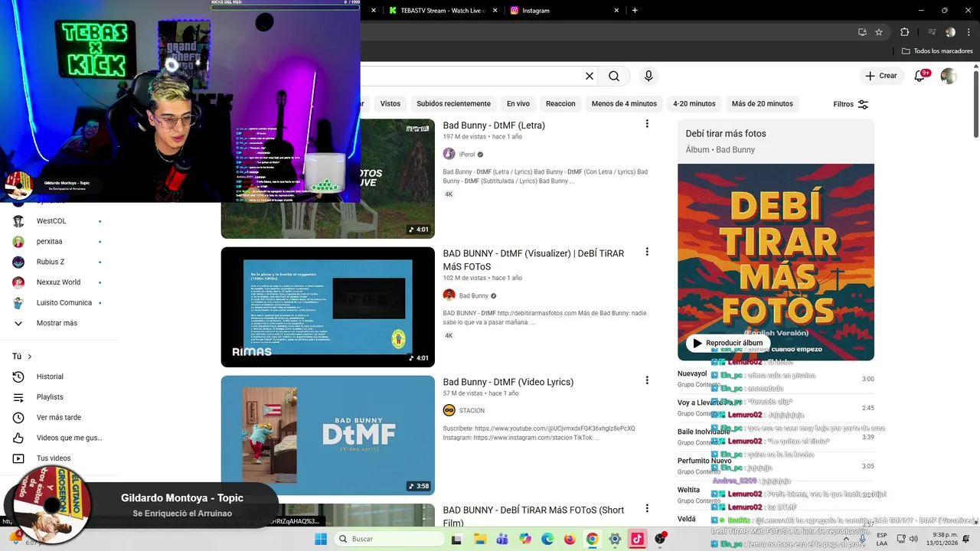Viewport: 980px width, 551px height.
Task: Open Chrome extensions puzzle icon
Action: pyautogui.click(x=904, y=32)
